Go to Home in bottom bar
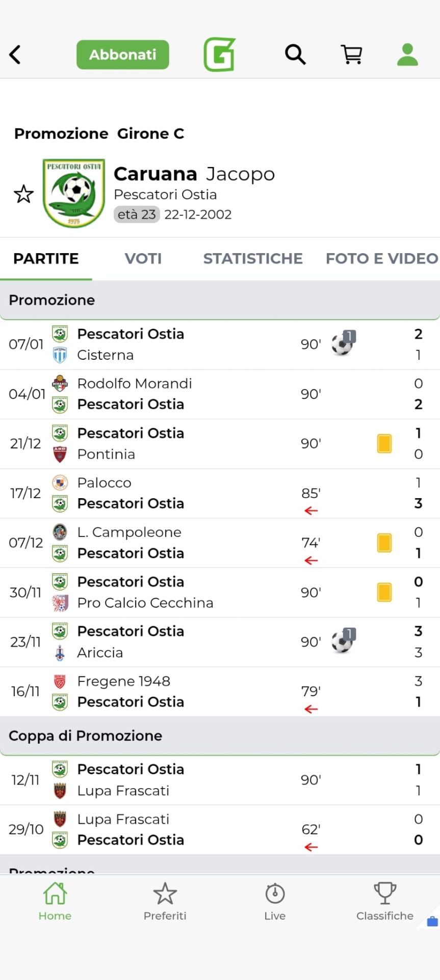This screenshot has width=440, height=980. coord(55,902)
